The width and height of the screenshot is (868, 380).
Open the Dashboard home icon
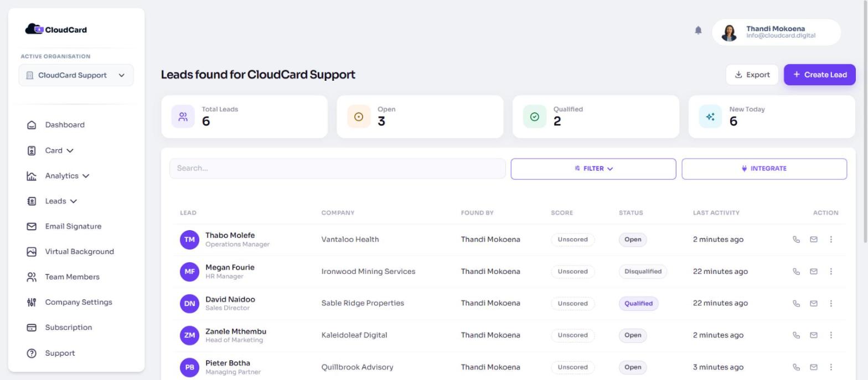pyautogui.click(x=32, y=125)
